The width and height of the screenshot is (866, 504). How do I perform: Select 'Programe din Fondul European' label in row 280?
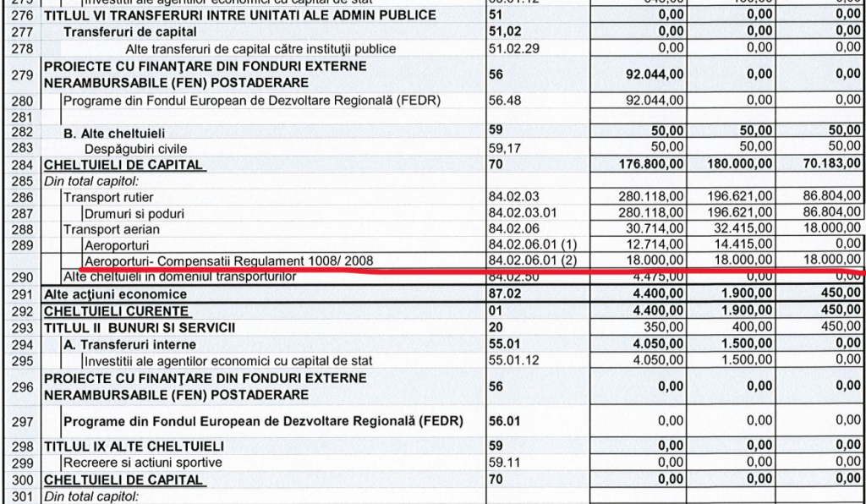click(252, 101)
